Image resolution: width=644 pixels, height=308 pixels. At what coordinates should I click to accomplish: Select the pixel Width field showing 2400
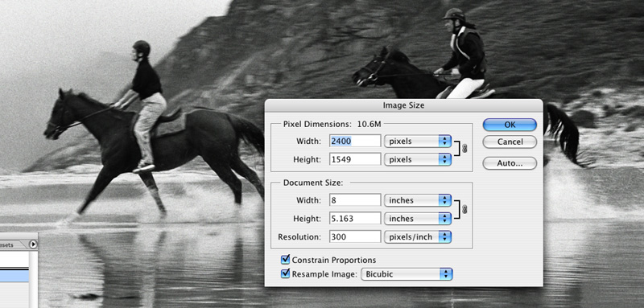355,141
